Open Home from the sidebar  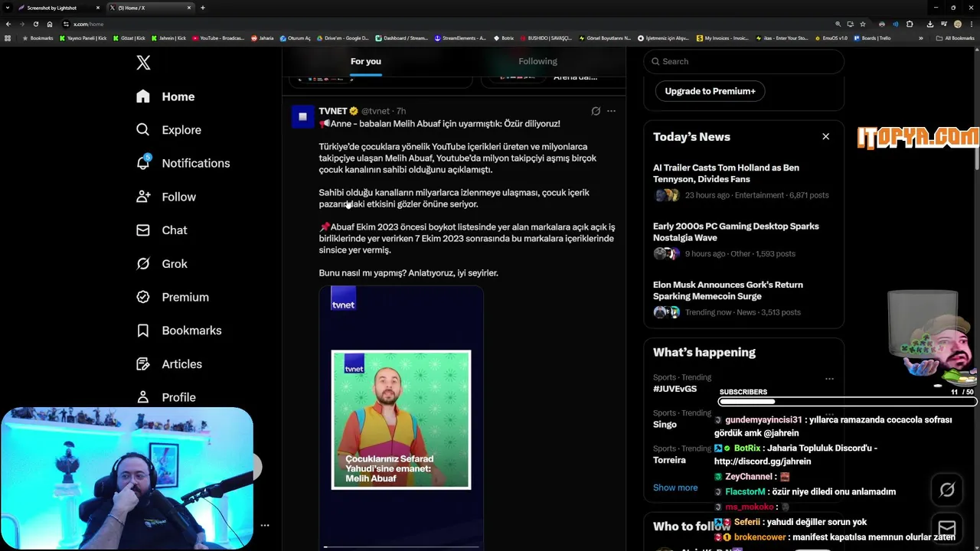pos(165,96)
